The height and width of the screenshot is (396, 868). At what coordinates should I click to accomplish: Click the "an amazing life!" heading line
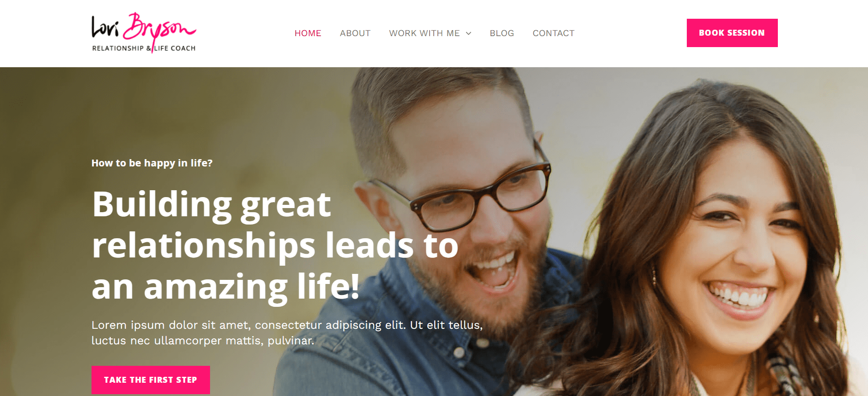226,287
